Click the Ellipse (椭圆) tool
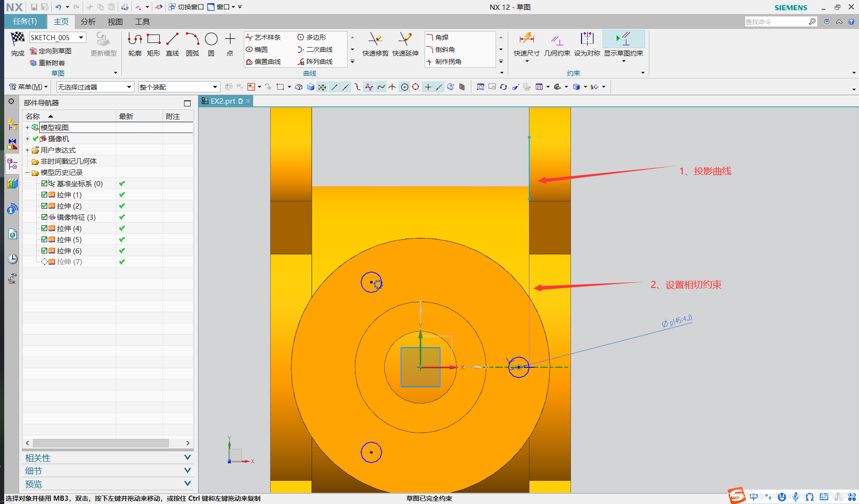The height and width of the screenshot is (504, 859). point(256,49)
